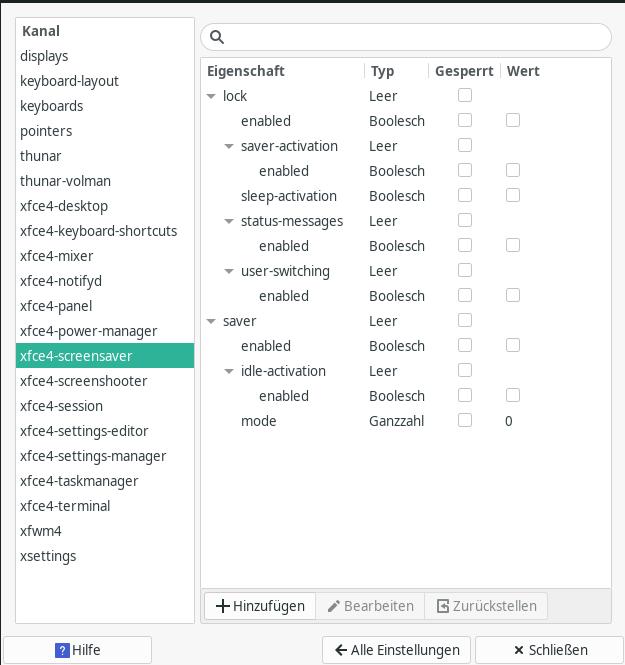This screenshot has width=625, height=665.
Task: Toggle Gesperrt checkbox for status-messages row
Action: 465,220
